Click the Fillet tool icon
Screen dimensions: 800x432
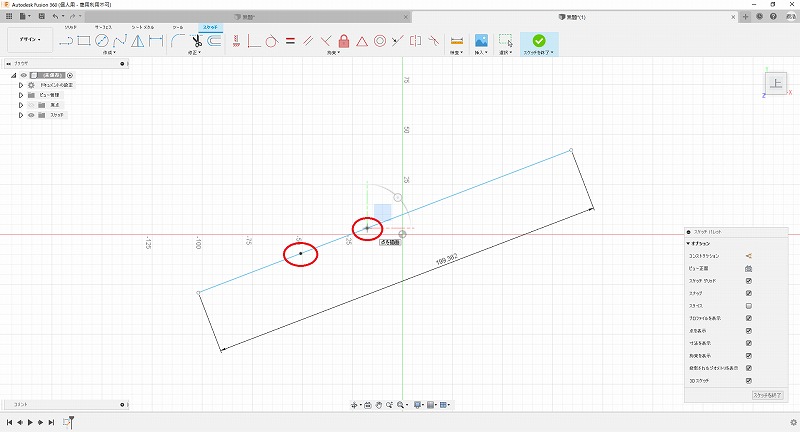(x=177, y=41)
